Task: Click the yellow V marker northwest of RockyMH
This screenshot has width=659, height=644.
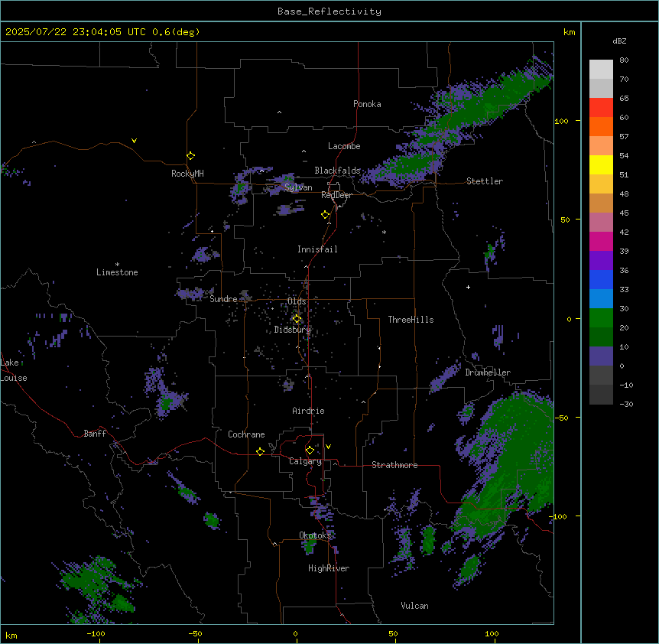Action: 134,141
